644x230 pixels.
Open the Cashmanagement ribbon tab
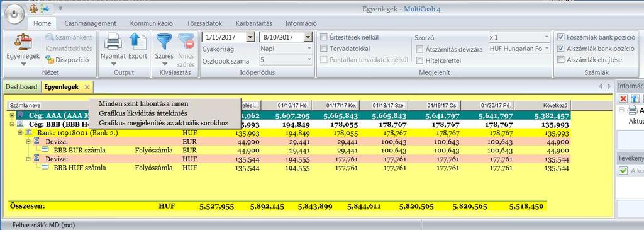pyautogui.click(x=91, y=23)
